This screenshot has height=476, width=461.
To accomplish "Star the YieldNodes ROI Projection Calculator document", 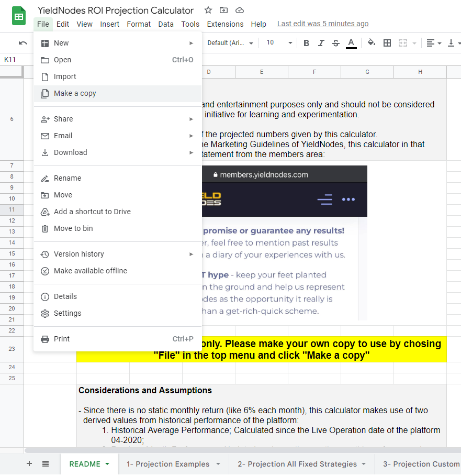I will (208, 10).
